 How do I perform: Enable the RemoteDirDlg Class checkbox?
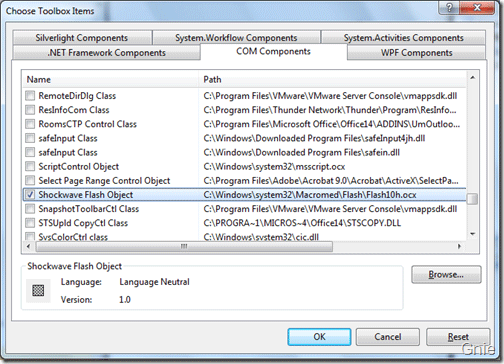(x=30, y=96)
